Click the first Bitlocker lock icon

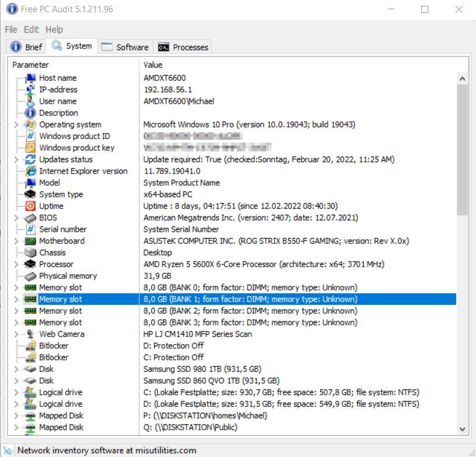point(30,346)
